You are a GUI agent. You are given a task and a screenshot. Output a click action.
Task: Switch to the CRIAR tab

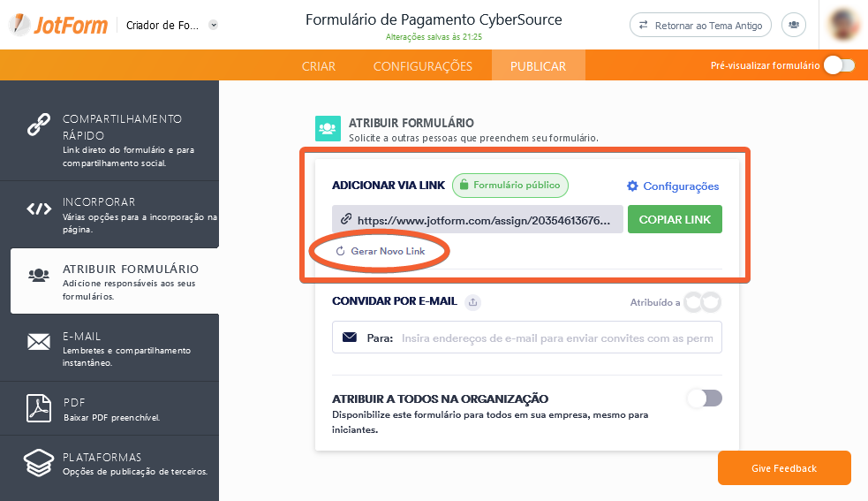coord(319,66)
